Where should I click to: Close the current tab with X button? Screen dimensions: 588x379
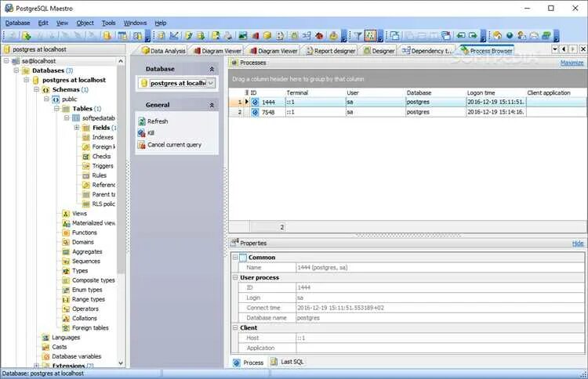click(x=583, y=49)
